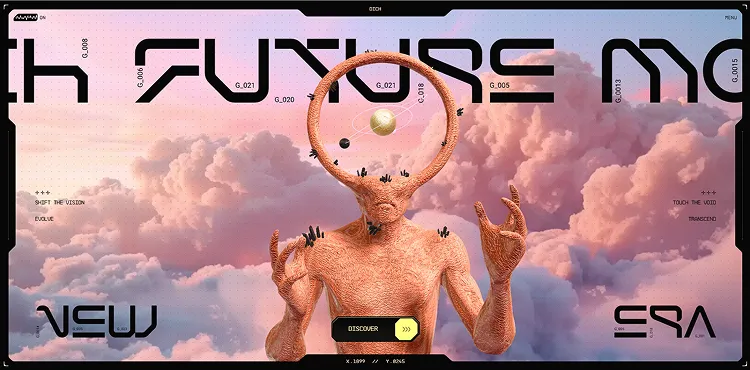The width and height of the screenshot is (750, 370).
Task: Click the ERA headline at bottom right
Action: coord(665,321)
